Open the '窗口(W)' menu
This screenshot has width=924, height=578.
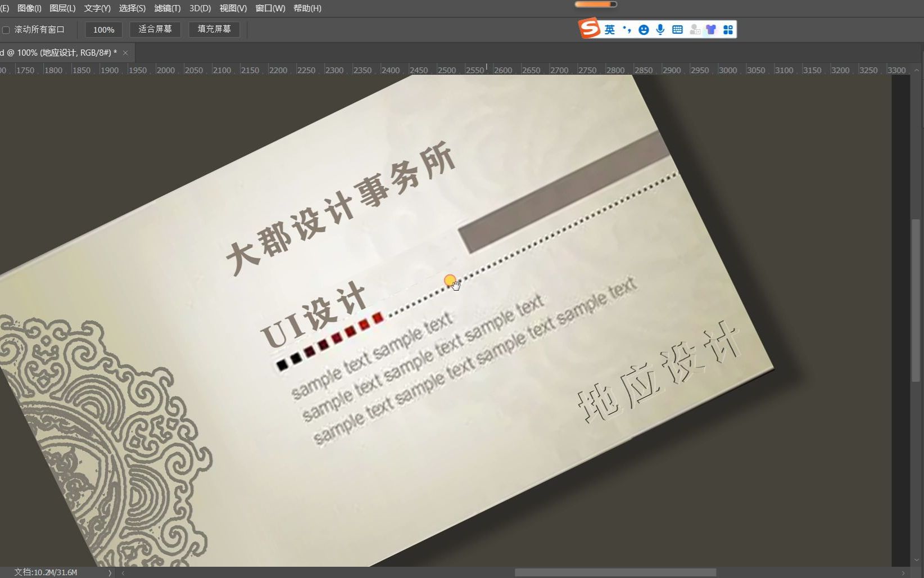(270, 8)
